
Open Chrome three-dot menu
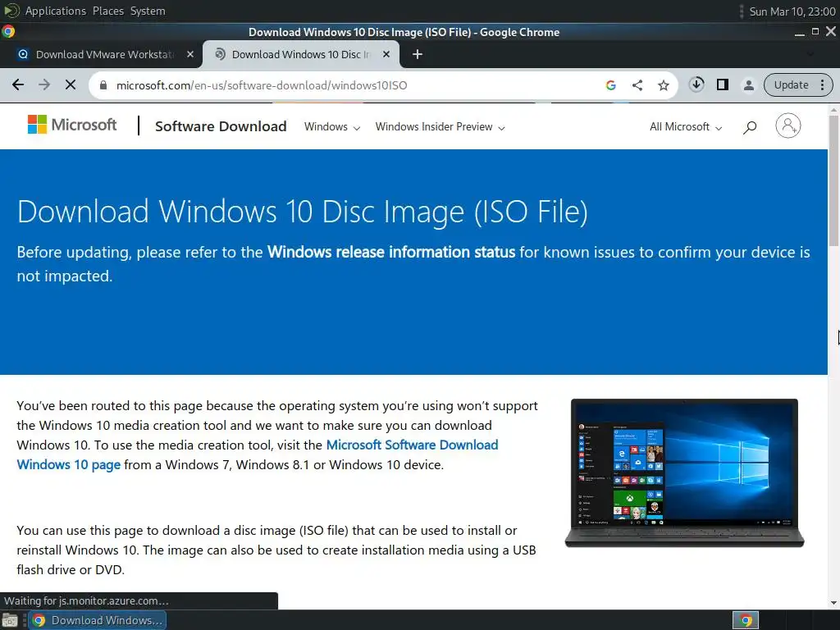pyautogui.click(x=822, y=84)
